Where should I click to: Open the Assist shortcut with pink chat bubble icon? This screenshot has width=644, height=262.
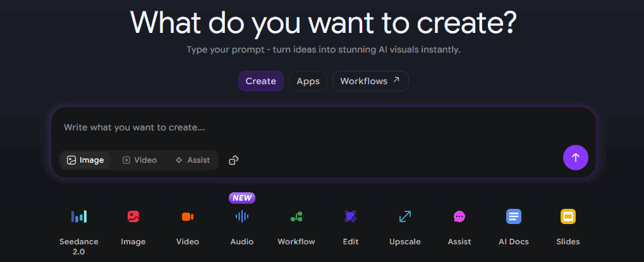pyautogui.click(x=459, y=216)
